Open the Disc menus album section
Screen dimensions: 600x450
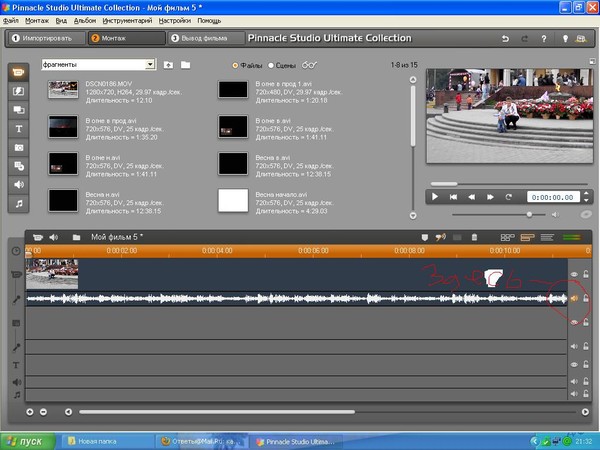(18, 166)
